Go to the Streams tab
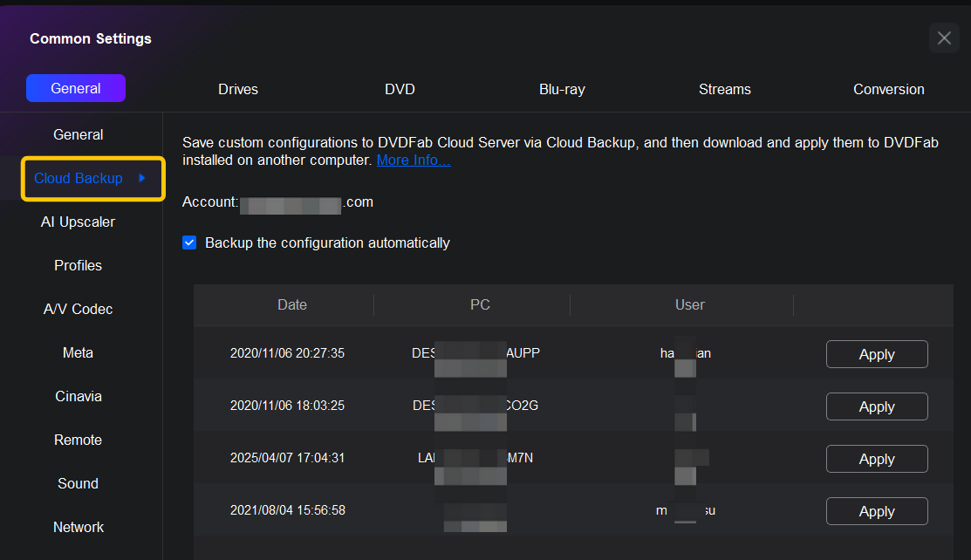The height and width of the screenshot is (560, 971). (x=724, y=89)
